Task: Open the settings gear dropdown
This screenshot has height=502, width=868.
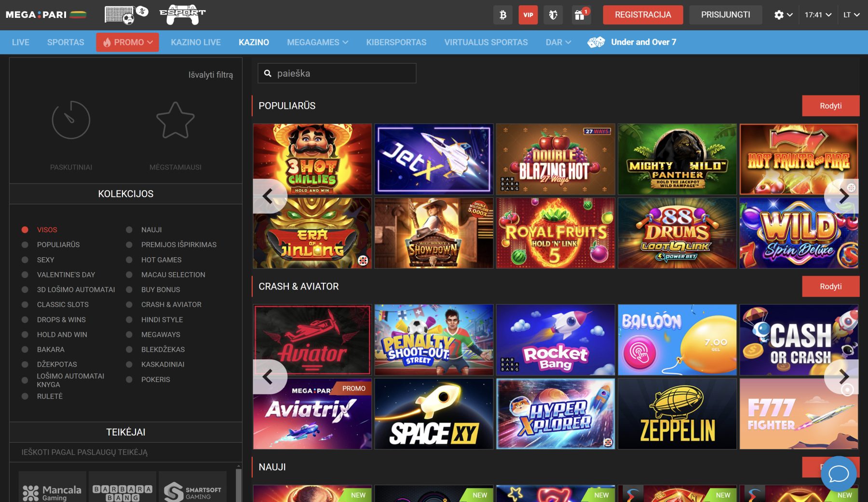Action: tap(783, 15)
